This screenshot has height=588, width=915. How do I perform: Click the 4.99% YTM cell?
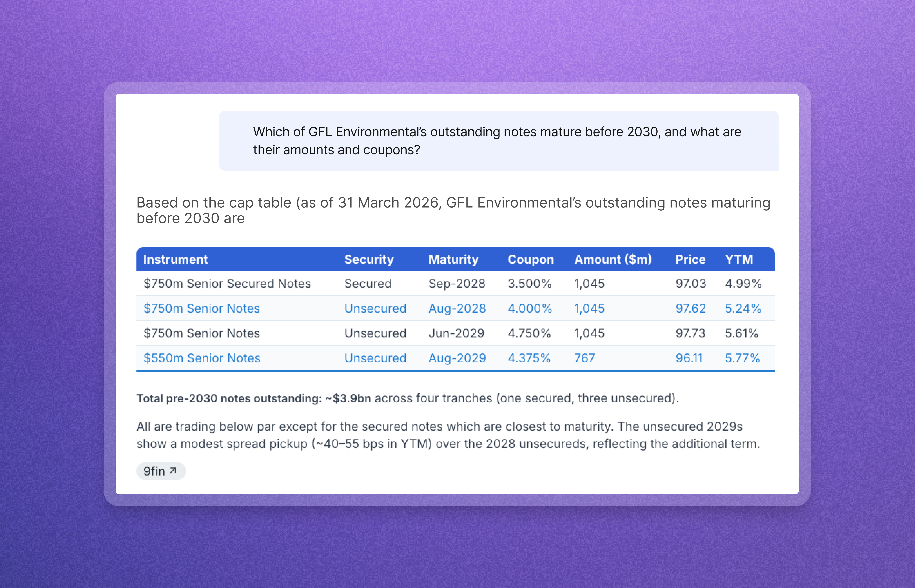coord(743,283)
